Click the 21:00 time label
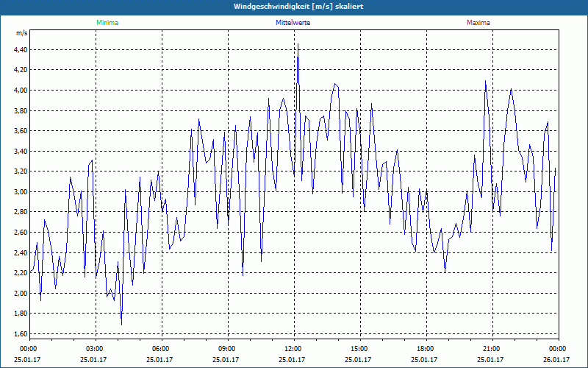Image resolution: width=588 pixels, height=368 pixels. [x=490, y=349]
